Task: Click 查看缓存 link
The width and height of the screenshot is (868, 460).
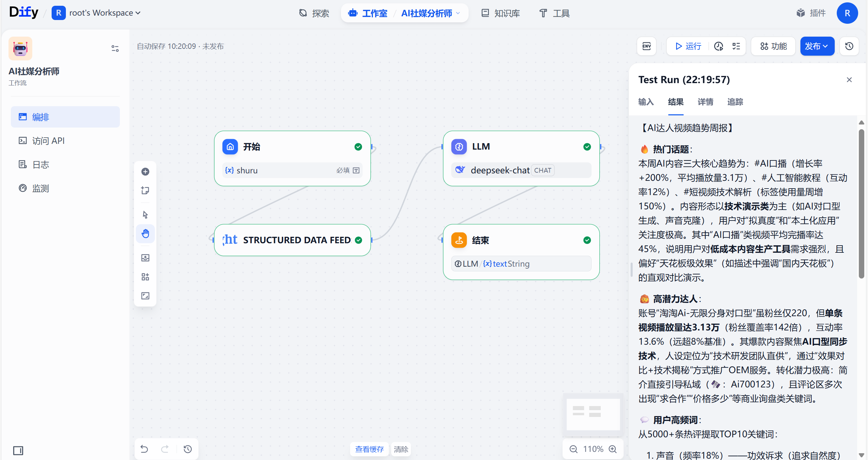Action: coord(369,449)
